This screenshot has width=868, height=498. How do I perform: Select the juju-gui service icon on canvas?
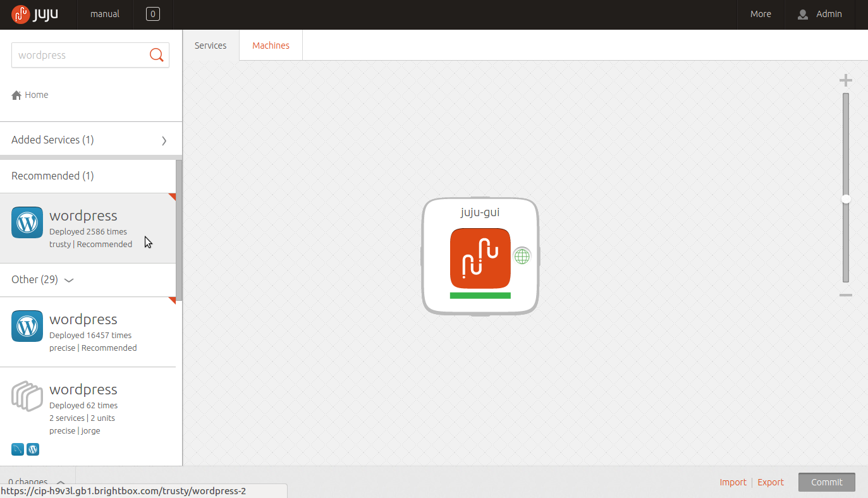pyautogui.click(x=480, y=258)
